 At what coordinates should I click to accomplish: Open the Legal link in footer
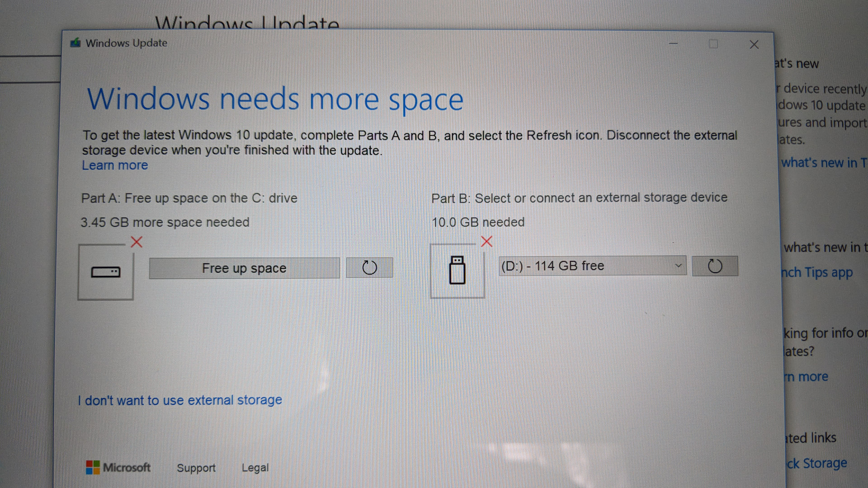(255, 468)
